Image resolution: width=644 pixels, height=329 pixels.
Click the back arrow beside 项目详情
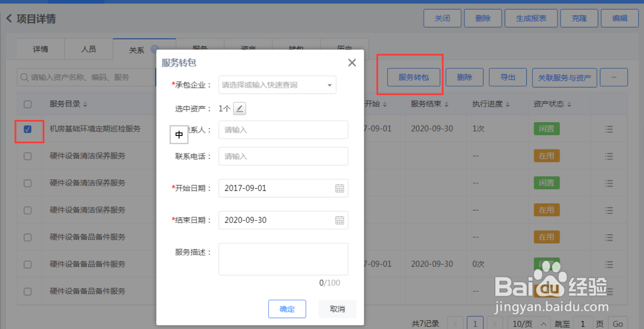[x=9, y=18]
